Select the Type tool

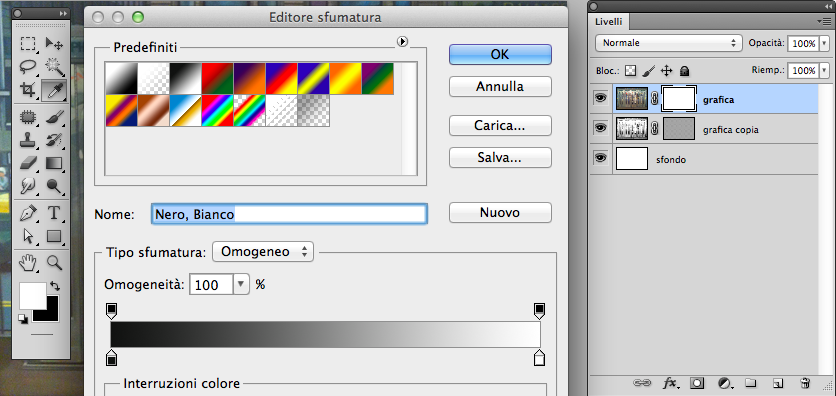tap(54, 213)
